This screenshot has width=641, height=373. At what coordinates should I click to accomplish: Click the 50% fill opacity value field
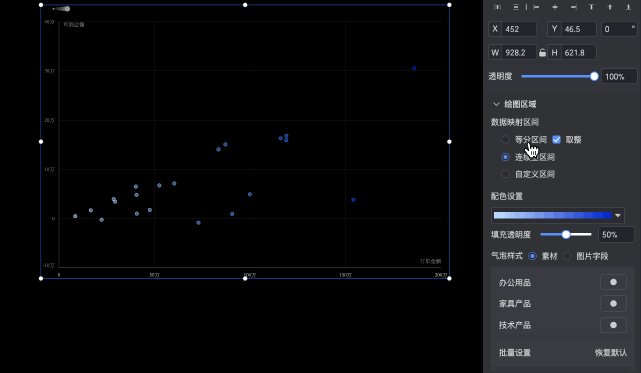pyautogui.click(x=616, y=235)
